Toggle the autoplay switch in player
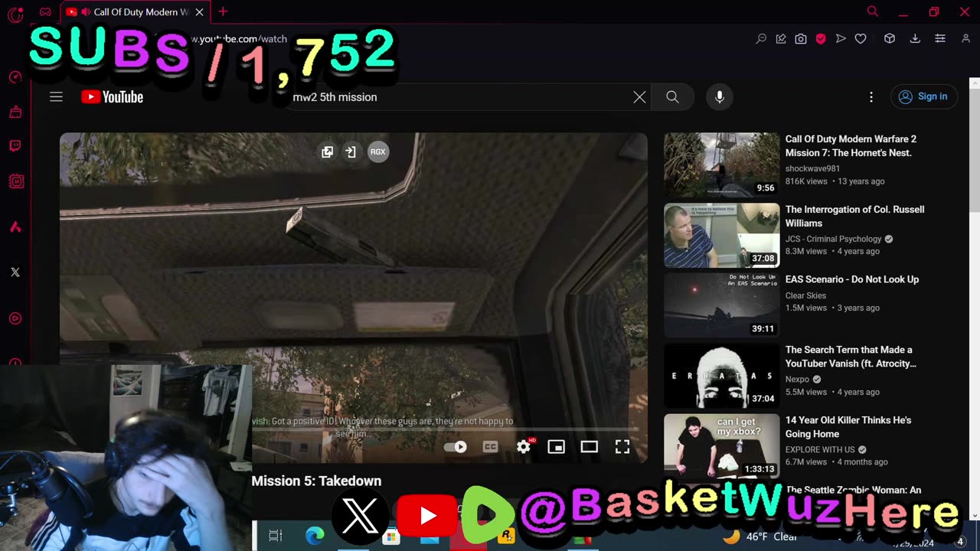The width and height of the screenshot is (980, 551). coord(456,447)
